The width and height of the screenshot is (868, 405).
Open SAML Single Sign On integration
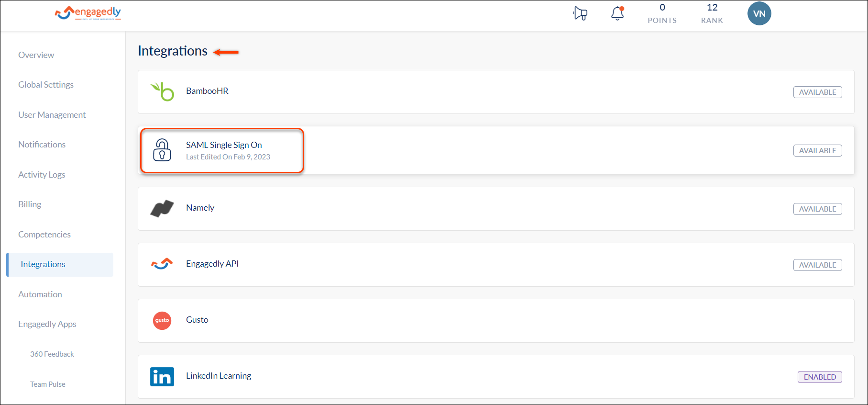pyautogui.click(x=224, y=145)
